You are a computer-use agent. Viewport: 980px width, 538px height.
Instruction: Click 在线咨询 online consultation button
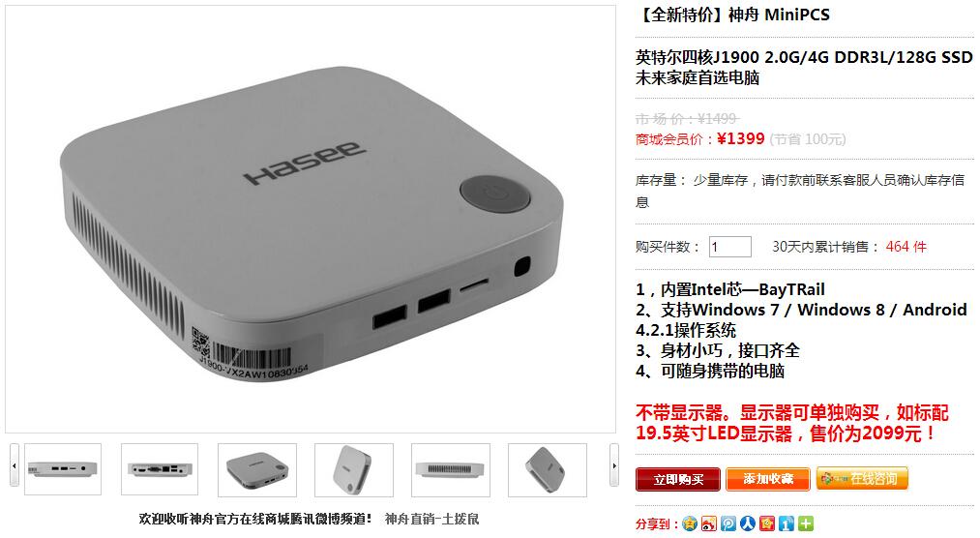pyautogui.click(x=862, y=479)
